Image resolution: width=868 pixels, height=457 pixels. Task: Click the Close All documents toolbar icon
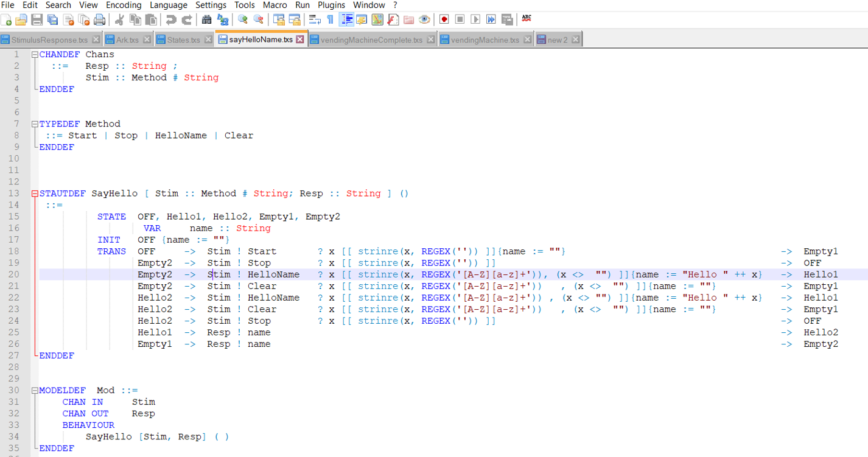click(84, 20)
